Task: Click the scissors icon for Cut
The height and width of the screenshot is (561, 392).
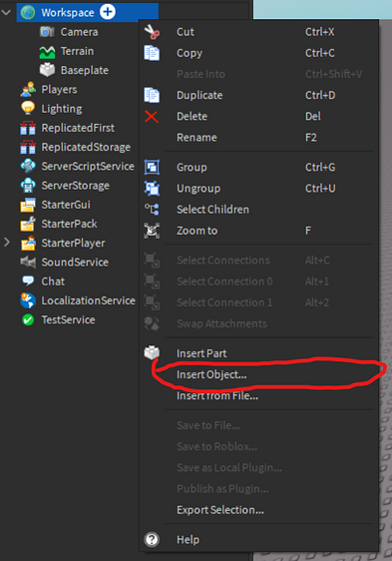Action: point(152,32)
